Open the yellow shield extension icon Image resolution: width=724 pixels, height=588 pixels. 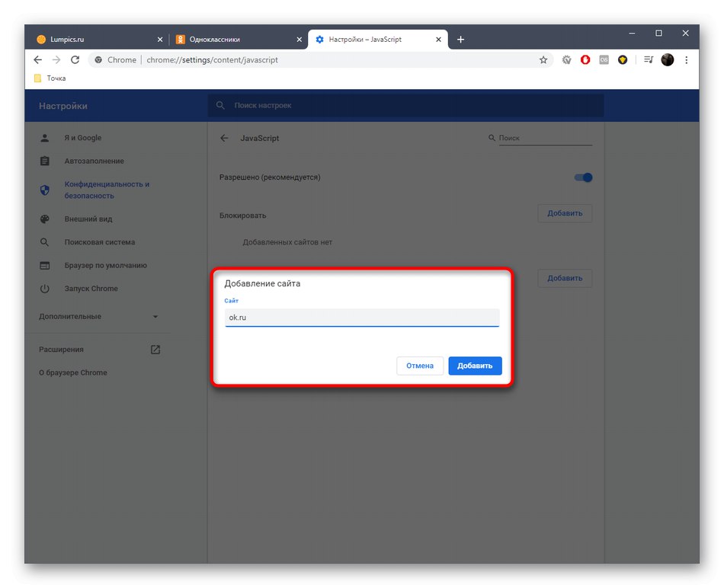point(623,59)
